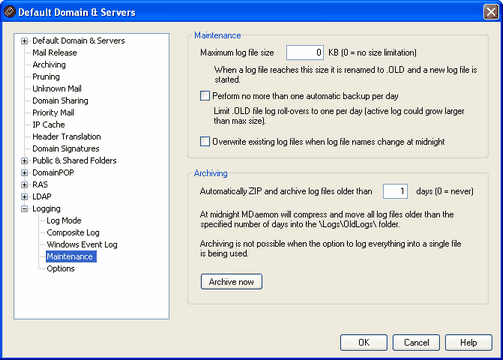The width and height of the screenshot is (503, 360).
Task: Open Help for this dialog
Action: (x=469, y=343)
